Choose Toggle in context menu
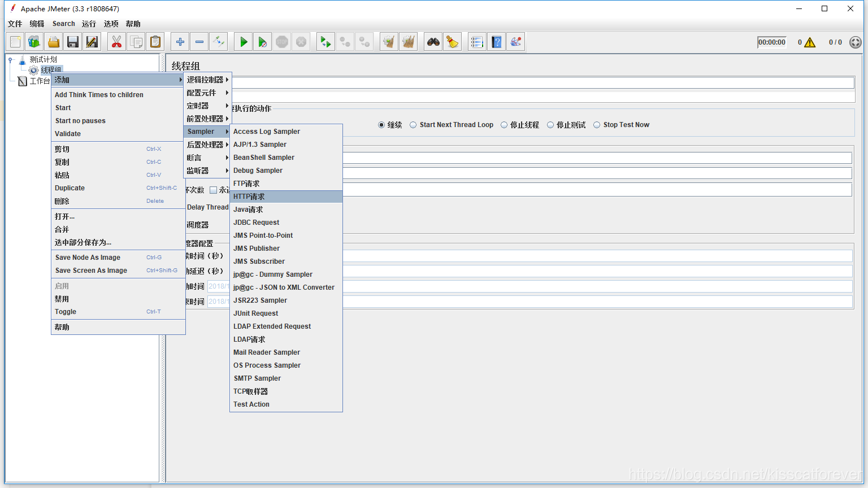868x488 pixels. coord(118,312)
